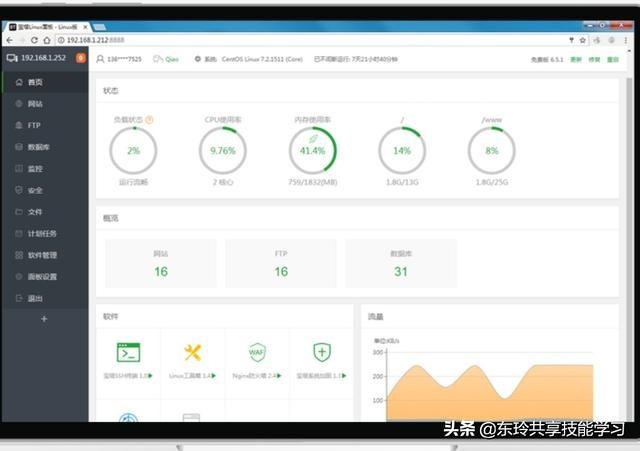Open the 网站 count card showing 16
Screen dimensions: 640x451
pos(161,263)
